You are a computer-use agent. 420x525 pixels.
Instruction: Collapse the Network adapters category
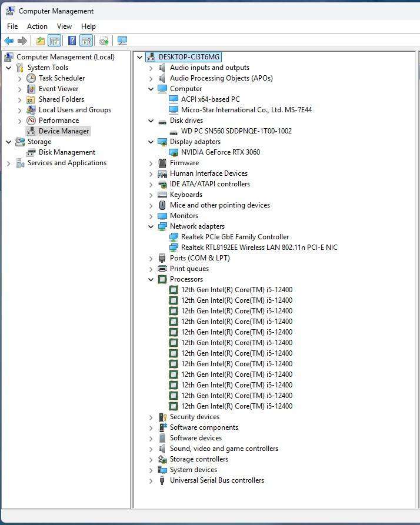point(151,227)
